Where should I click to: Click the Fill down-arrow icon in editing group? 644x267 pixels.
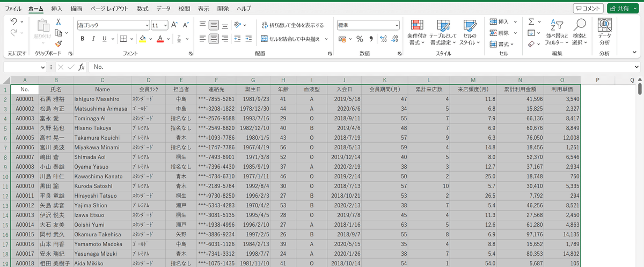coord(531,33)
